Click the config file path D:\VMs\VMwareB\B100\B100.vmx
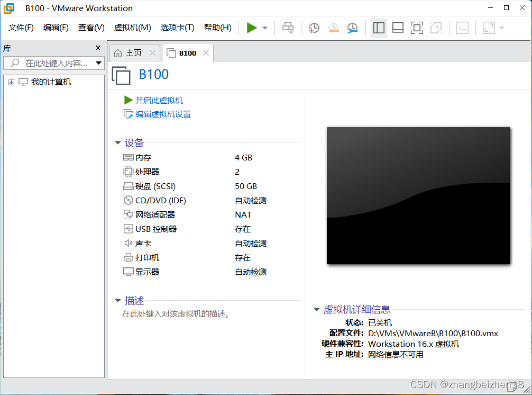This screenshot has width=532, height=395. 433,333
